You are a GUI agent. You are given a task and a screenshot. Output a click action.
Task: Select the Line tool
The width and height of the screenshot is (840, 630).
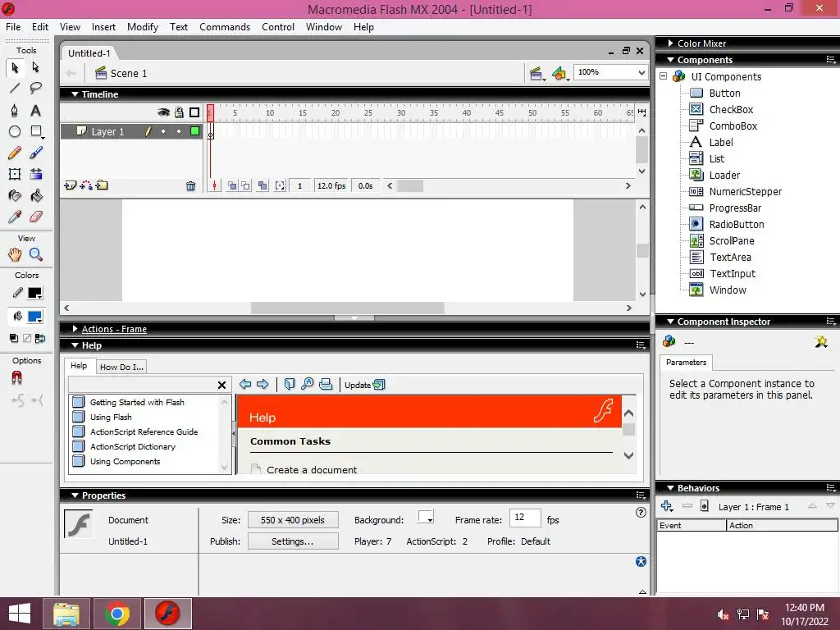[15, 89]
